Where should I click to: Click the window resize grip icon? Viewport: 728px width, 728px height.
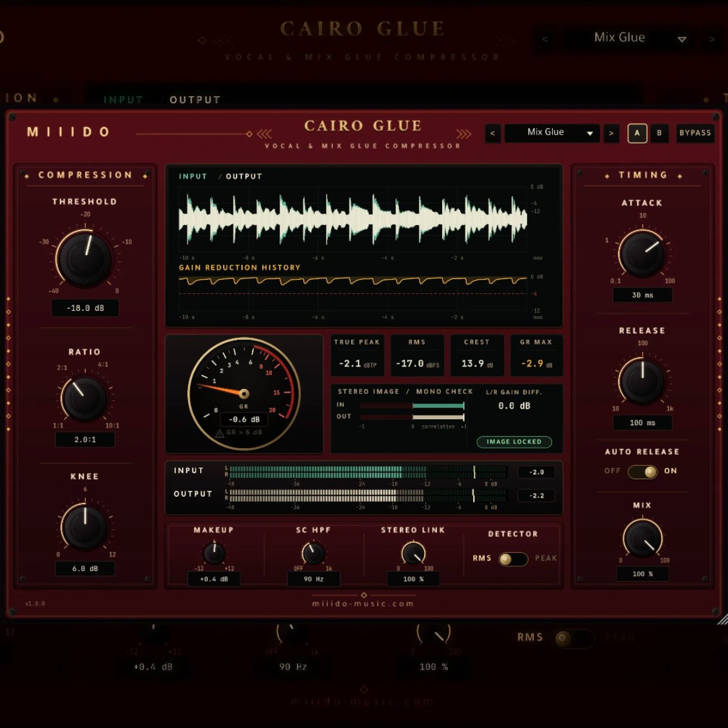coord(722,618)
